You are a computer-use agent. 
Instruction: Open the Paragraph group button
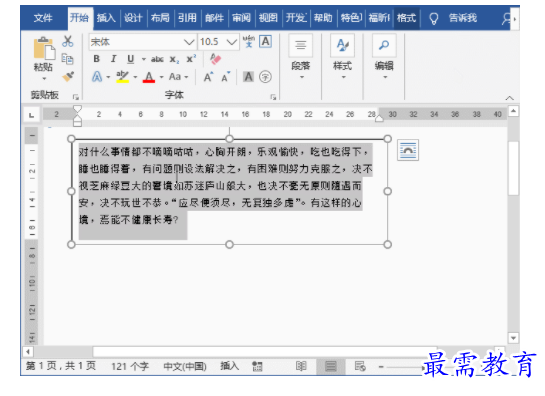(x=301, y=57)
